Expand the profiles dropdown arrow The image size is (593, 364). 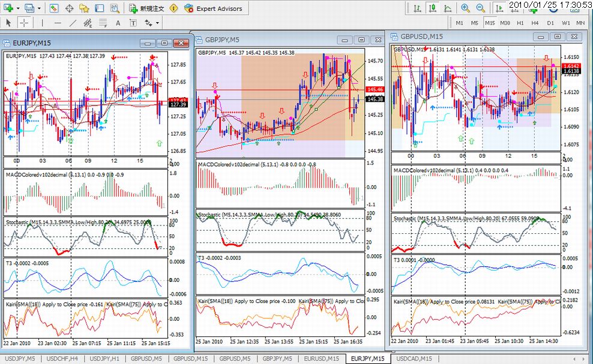pyautogui.click(x=40, y=8)
